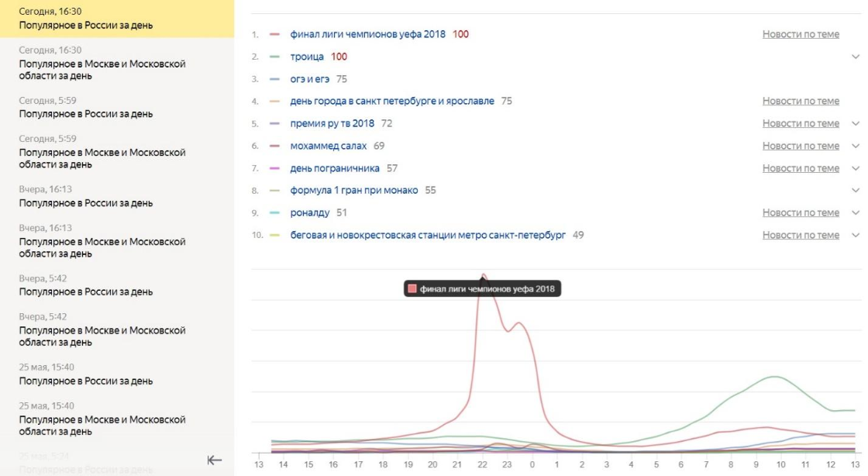868x476 pixels.
Task: Click orange legend line for день города
Action: coord(274,102)
